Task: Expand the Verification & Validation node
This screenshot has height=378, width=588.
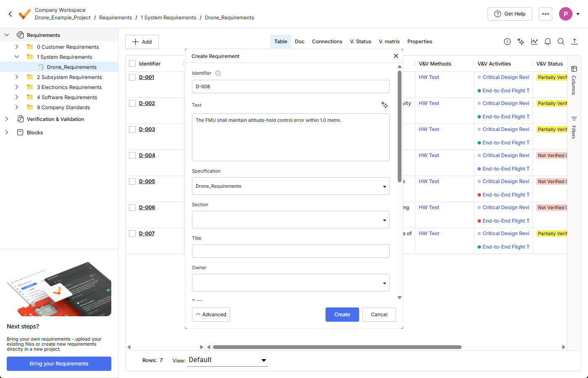Action: pyautogui.click(x=7, y=119)
